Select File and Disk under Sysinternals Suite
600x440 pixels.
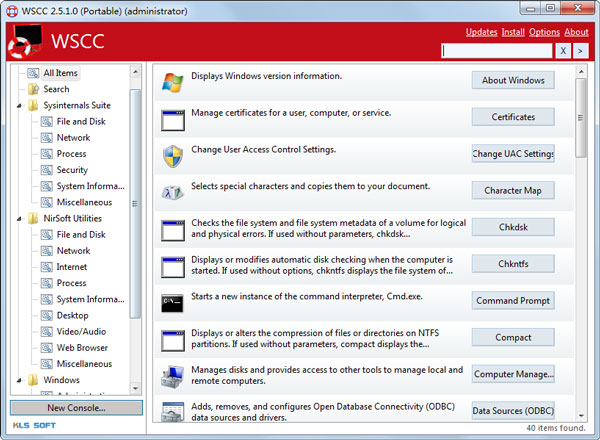(x=81, y=121)
